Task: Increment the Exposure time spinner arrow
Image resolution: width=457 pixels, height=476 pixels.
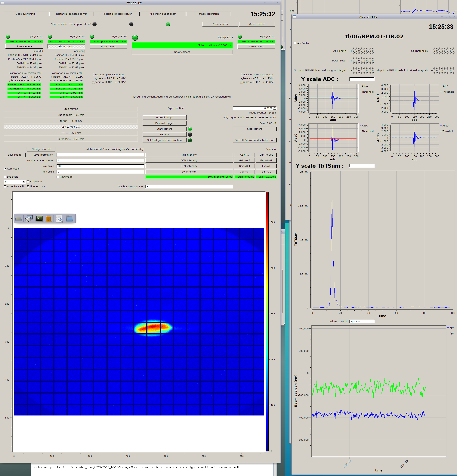Action: (x=275, y=107)
